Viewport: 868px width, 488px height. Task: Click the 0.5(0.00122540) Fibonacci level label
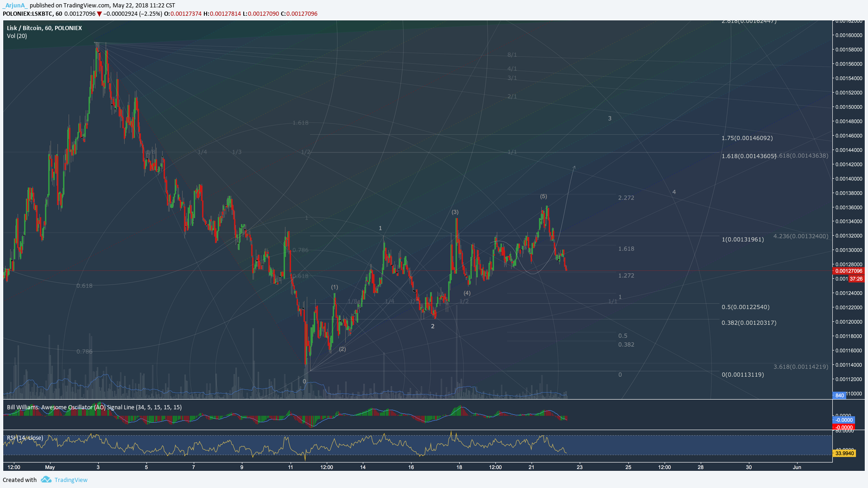tap(745, 307)
